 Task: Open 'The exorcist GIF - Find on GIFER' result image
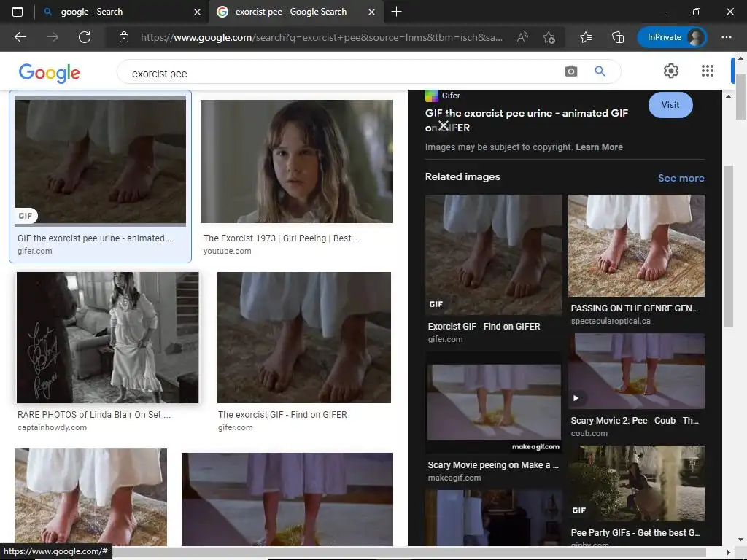[304, 338]
